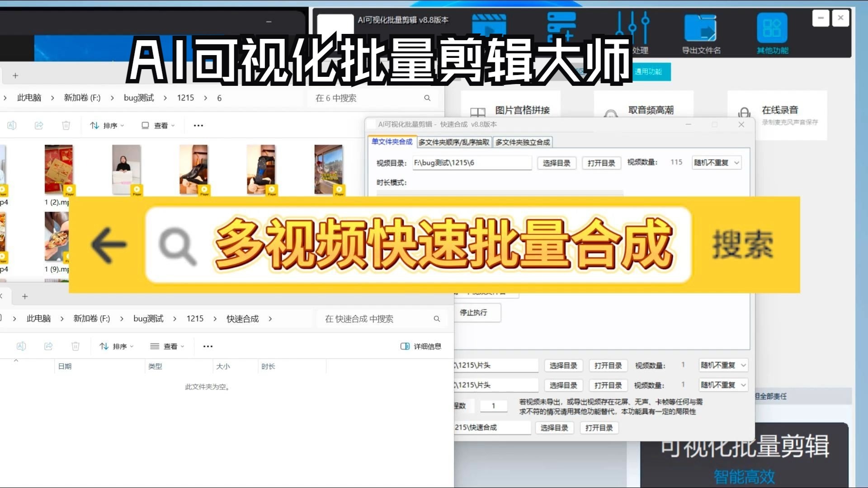Select thumbnail of woman holding white box

[x=126, y=170]
